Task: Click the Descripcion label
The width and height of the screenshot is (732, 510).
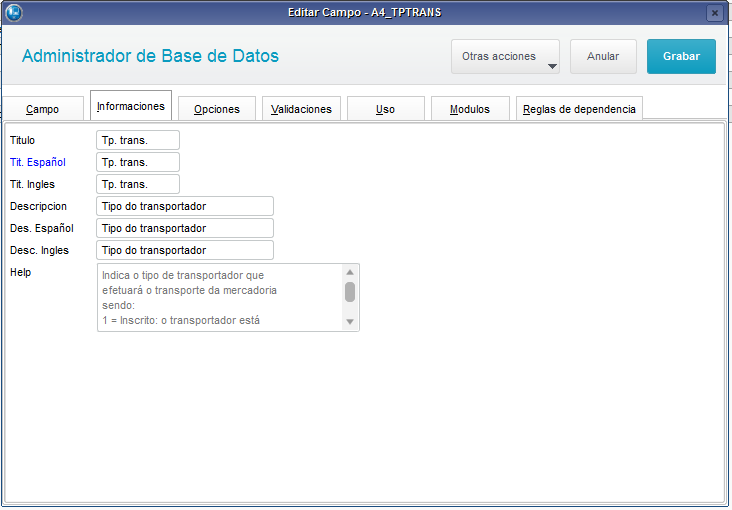Action: coord(38,206)
